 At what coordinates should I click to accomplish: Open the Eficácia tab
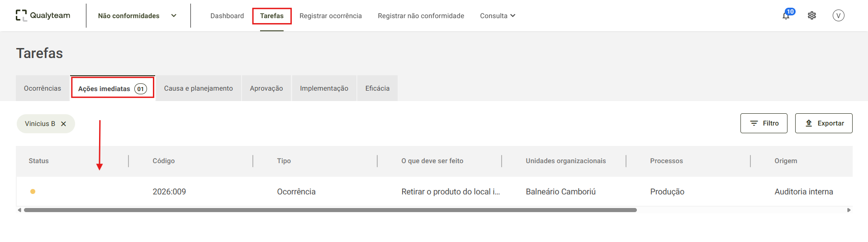click(377, 88)
